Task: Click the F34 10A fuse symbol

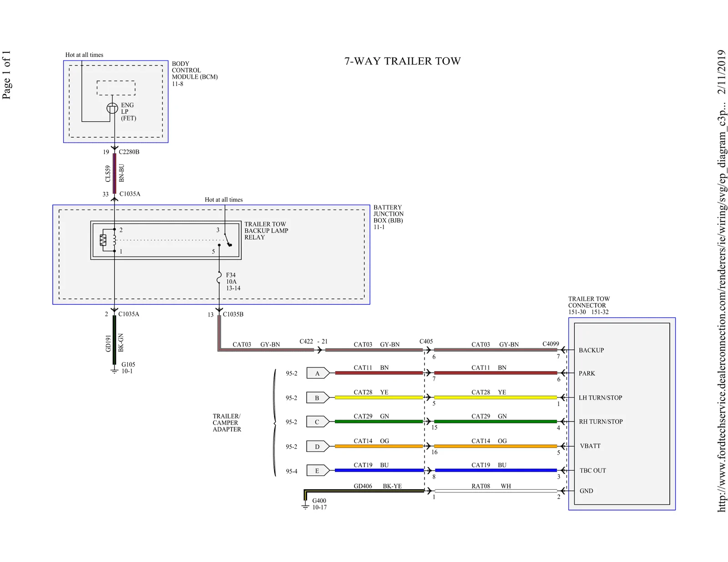Action: click(219, 277)
